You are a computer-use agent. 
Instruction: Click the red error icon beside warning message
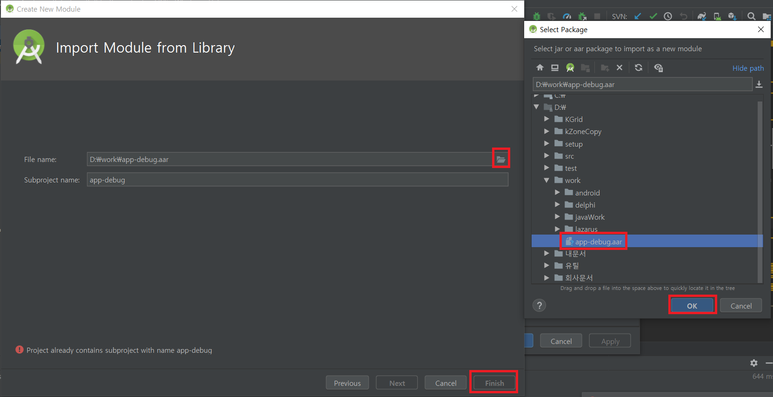click(x=19, y=350)
